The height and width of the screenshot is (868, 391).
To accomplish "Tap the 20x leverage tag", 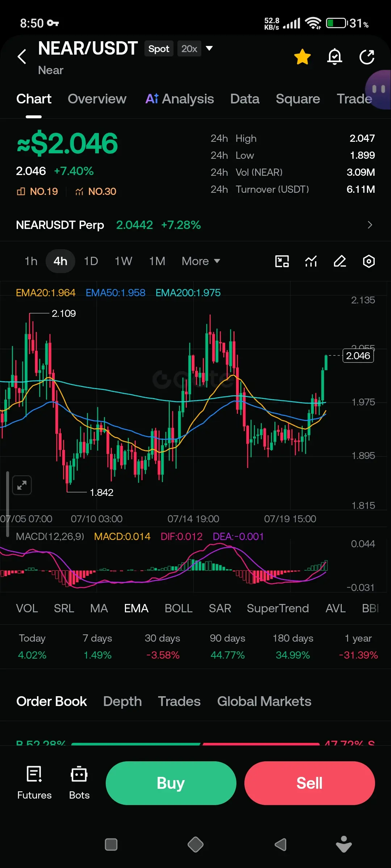I will click(x=189, y=48).
